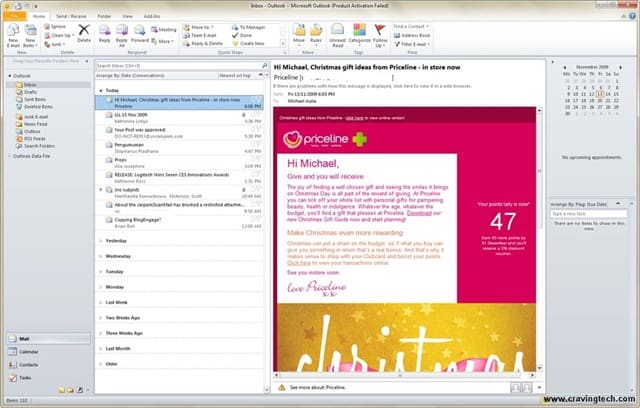Run the Team E-mail quick step
This screenshot has width=640, height=408.
pos(200,35)
